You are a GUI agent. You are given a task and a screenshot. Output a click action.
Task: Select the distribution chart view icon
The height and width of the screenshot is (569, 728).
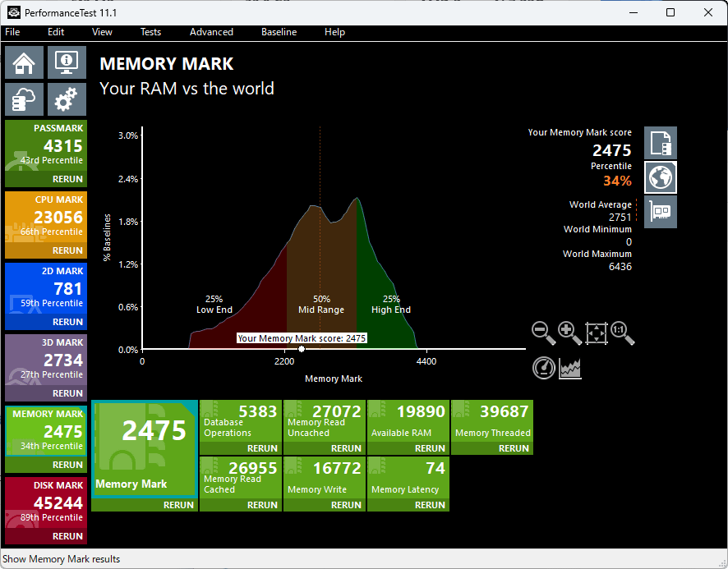click(570, 369)
